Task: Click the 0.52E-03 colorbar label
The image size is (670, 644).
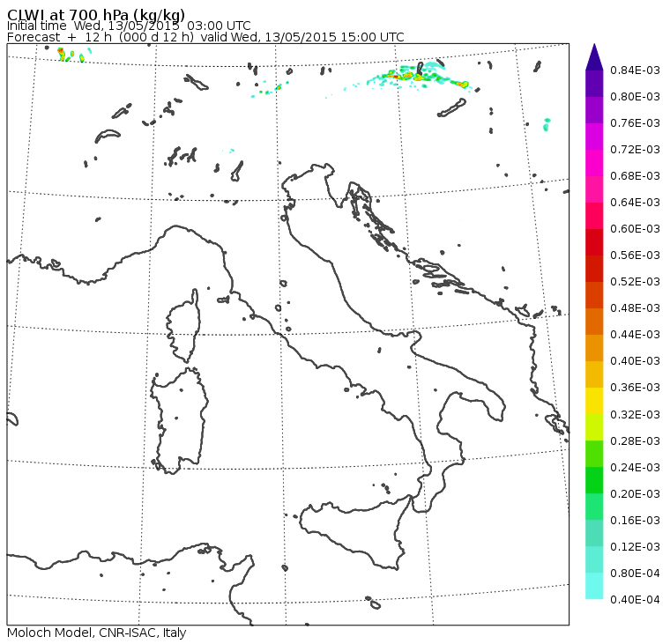Action: pos(635,282)
